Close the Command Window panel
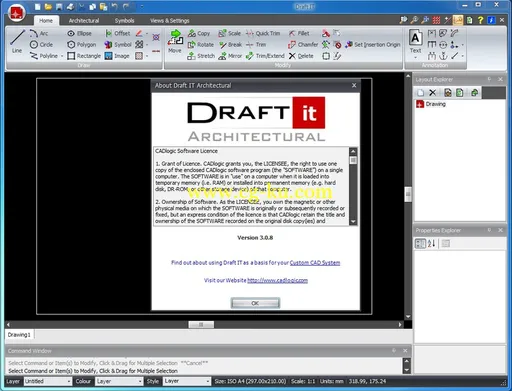 [405, 351]
